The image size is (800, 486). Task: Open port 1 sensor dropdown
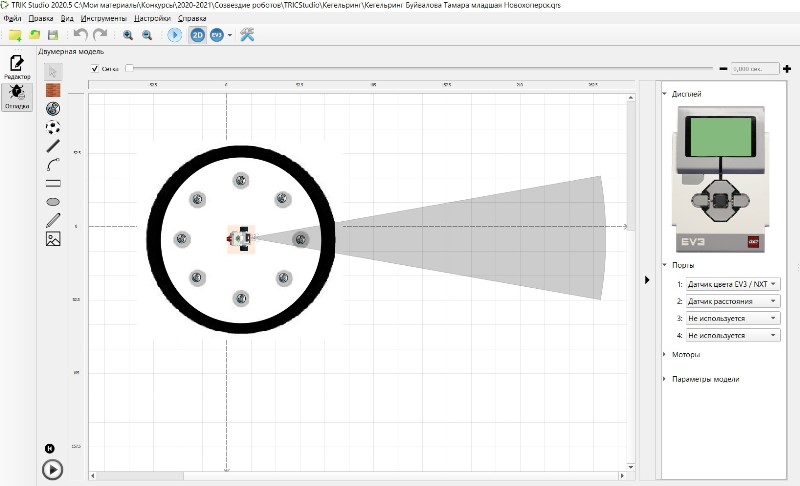point(733,284)
